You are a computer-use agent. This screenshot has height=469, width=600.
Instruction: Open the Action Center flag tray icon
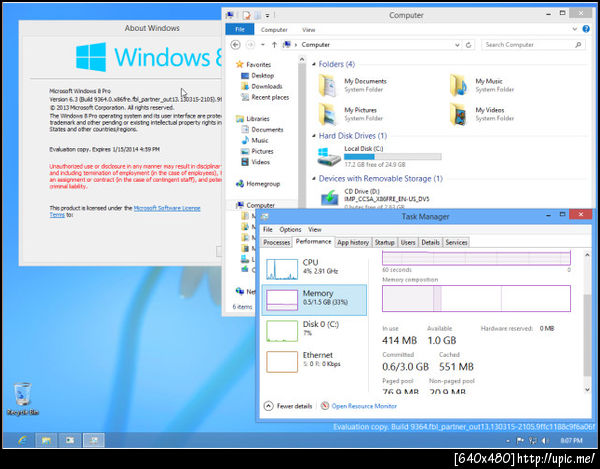[520, 441]
